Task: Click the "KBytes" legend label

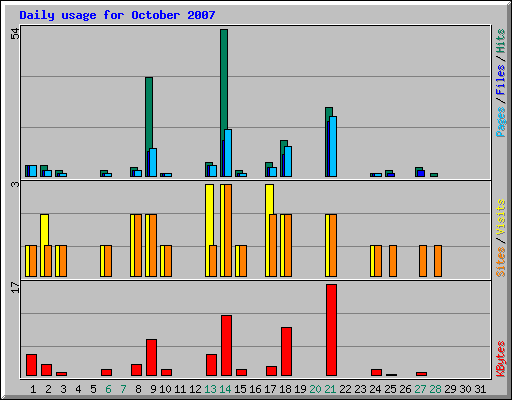Action: (x=500, y=359)
